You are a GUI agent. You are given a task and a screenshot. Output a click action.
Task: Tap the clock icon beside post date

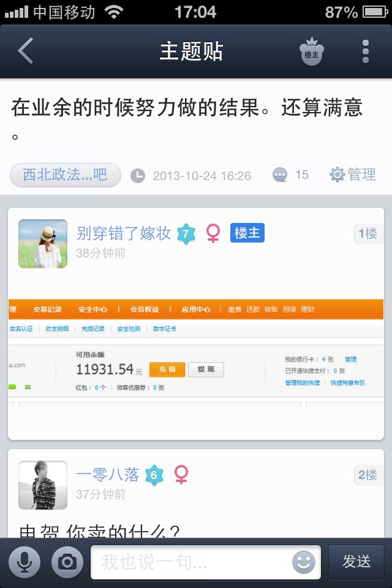[x=138, y=176]
